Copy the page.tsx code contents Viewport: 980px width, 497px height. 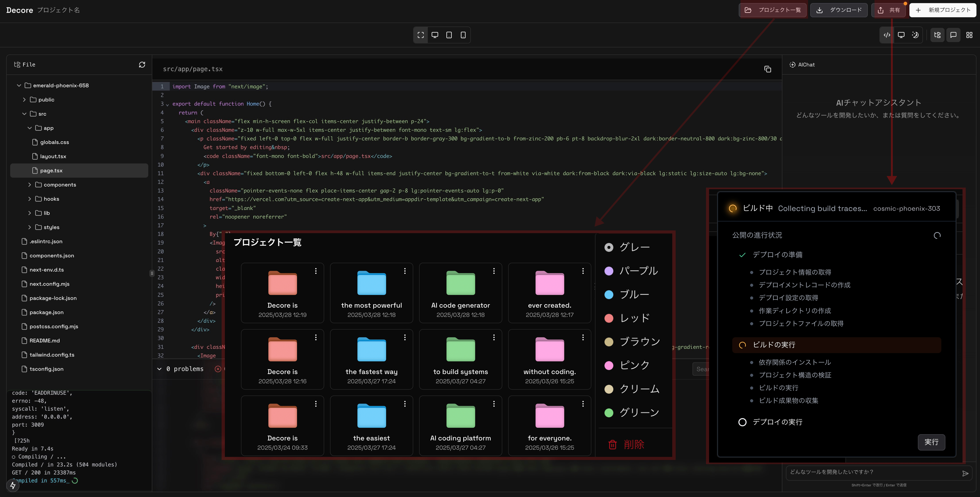click(768, 69)
